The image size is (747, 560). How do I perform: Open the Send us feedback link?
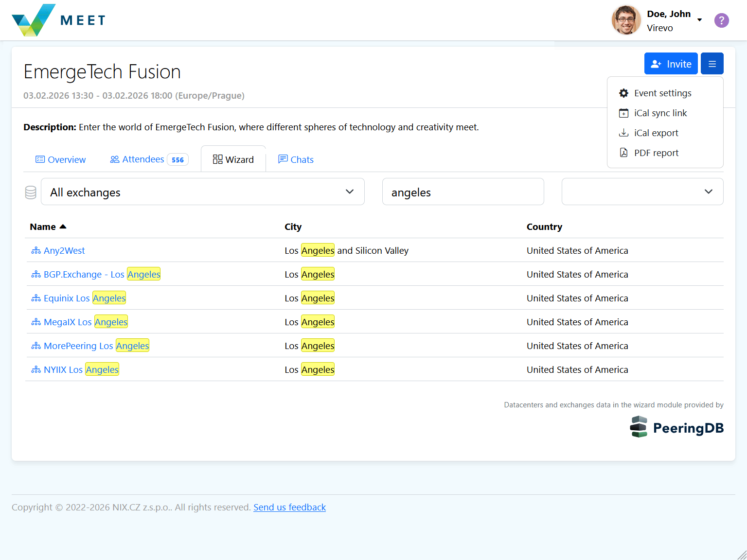point(289,507)
